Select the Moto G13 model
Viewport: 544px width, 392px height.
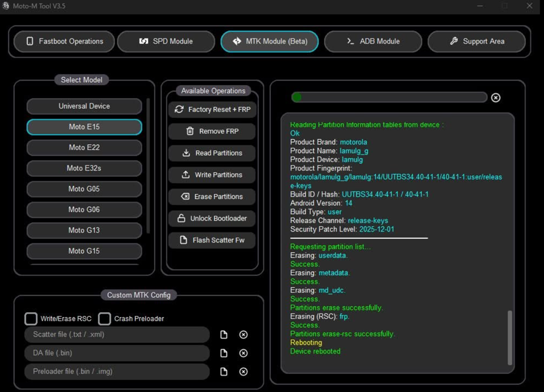[x=84, y=231]
